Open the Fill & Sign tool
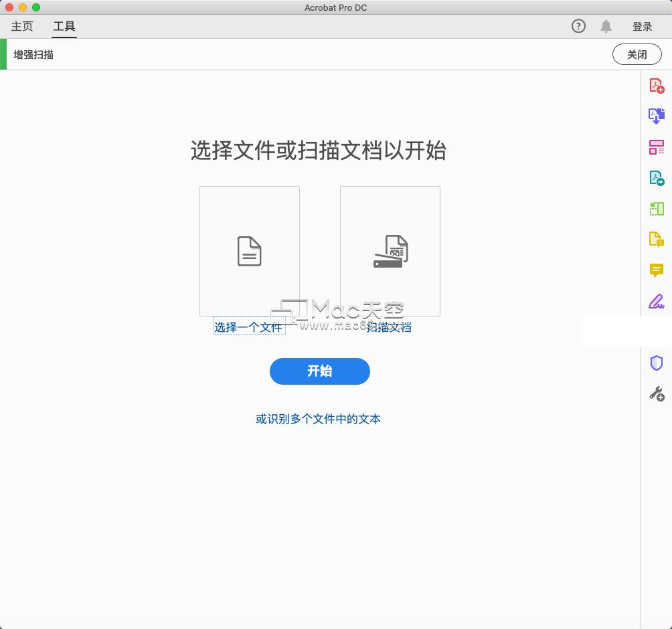This screenshot has height=629, width=672. 657,302
